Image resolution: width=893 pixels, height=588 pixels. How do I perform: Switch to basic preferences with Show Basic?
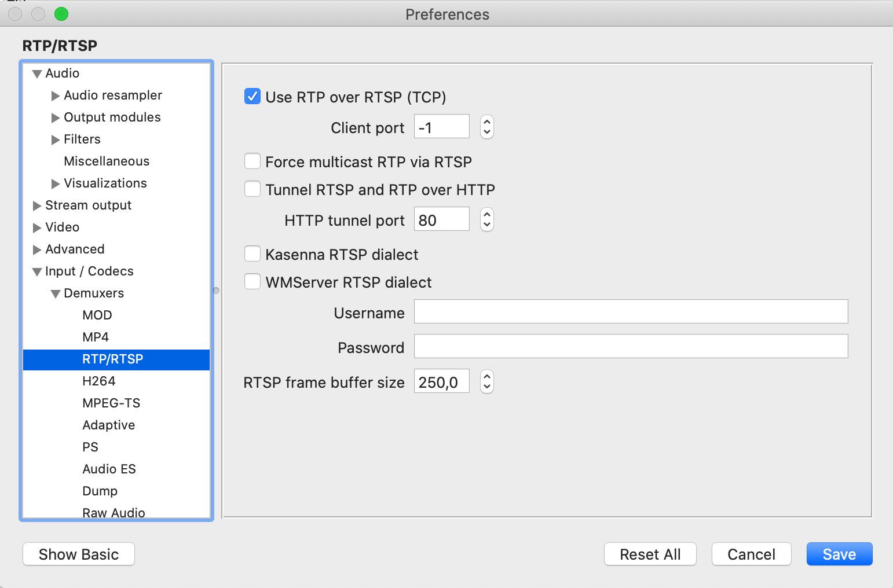(78, 554)
